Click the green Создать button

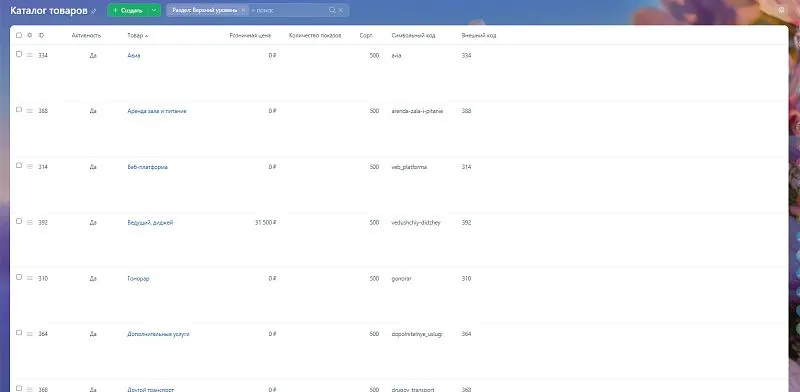[x=128, y=10]
